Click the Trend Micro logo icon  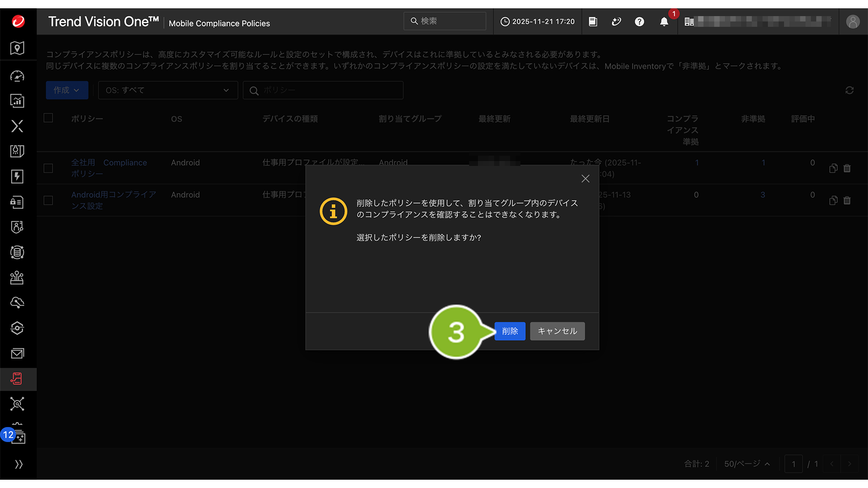[x=18, y=21]
